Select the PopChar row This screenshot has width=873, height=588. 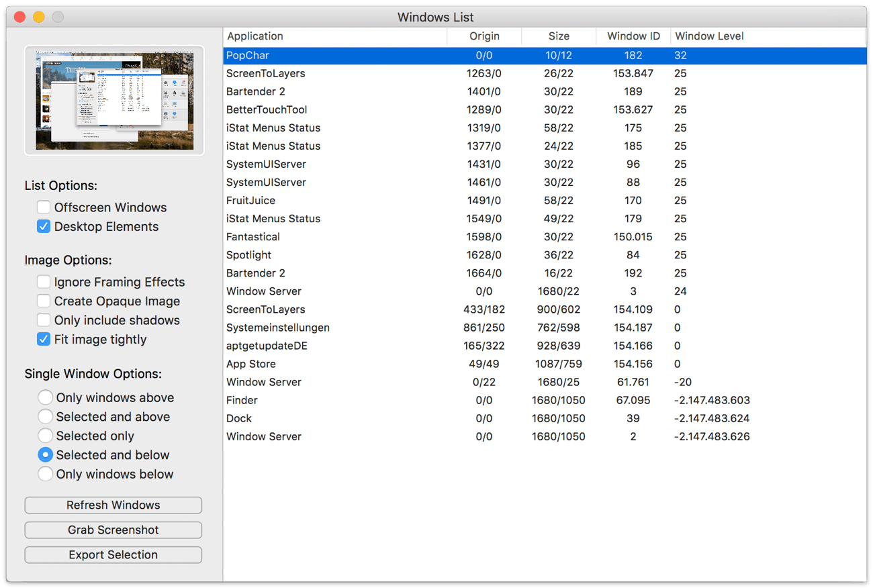[545, 55]
